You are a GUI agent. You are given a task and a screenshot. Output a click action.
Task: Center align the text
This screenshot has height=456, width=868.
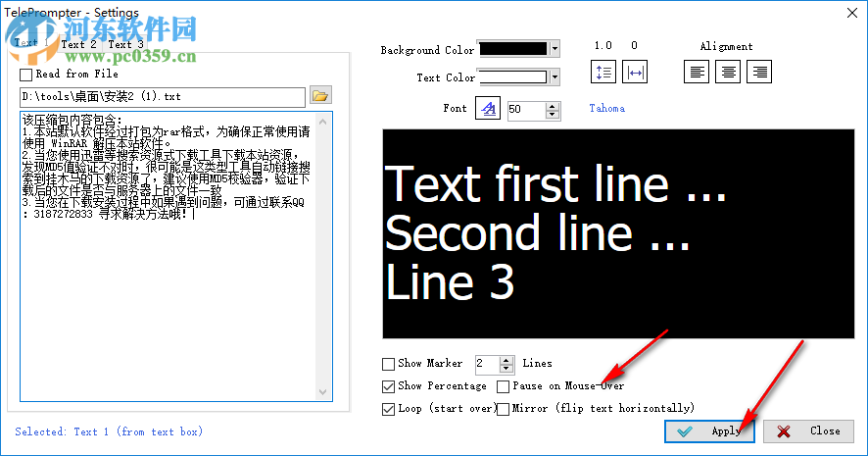point(728,72)
